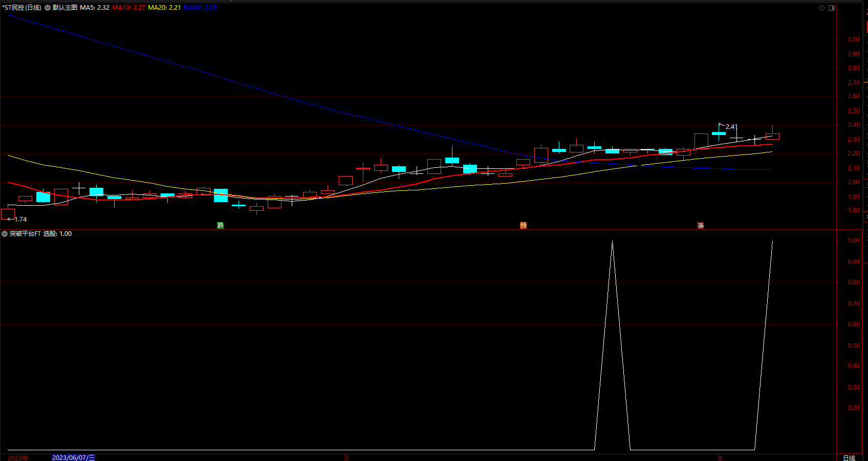Click the blue MA60: 2.09 label
This screenshot has height=461, width=868.
point(200,8)
